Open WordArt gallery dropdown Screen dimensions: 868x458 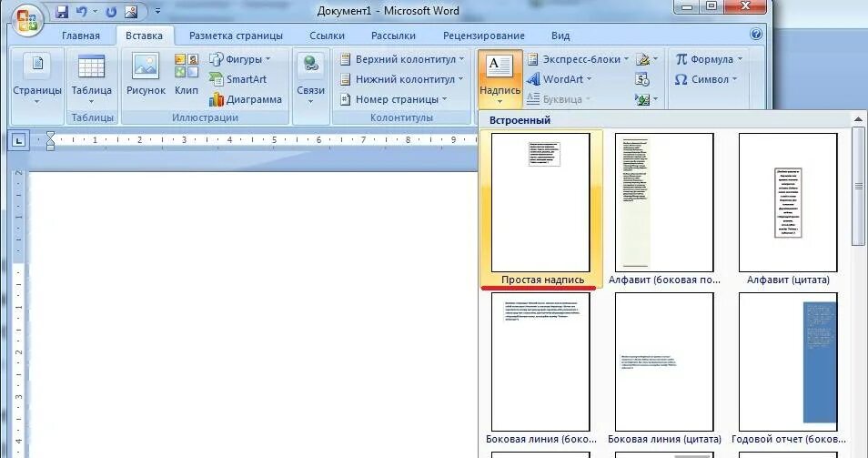point(560,79)
